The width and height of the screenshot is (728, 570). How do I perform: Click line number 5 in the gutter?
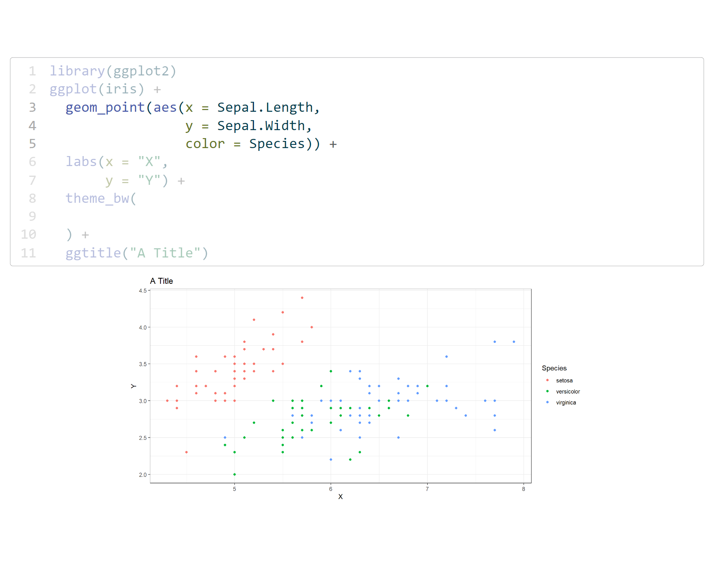(x=32, y=144)
